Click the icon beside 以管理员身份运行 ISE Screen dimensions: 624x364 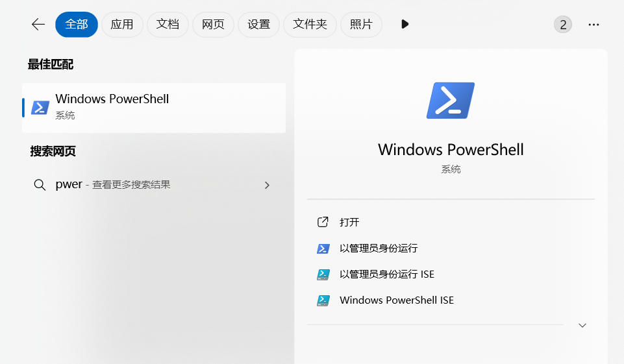(323, 274)
